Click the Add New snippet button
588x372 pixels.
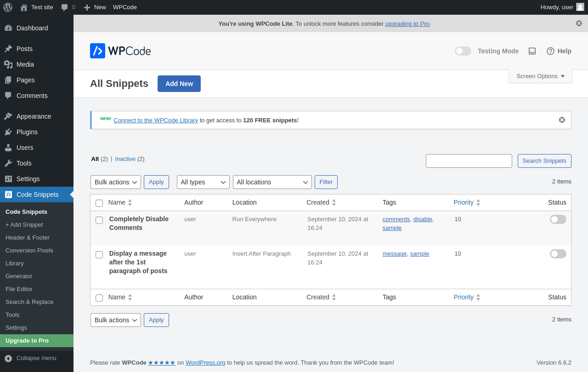pos(179,84)
